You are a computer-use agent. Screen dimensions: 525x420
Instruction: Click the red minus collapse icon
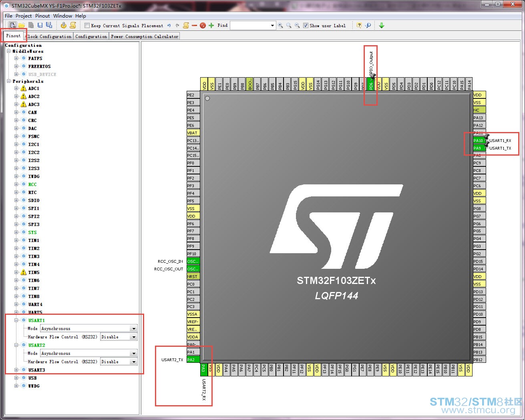tap(194, 26)
